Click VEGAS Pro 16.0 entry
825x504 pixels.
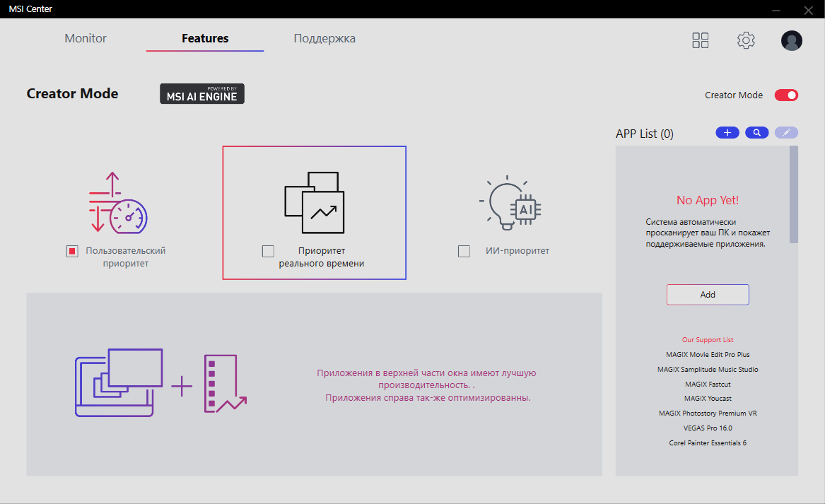coord(708,428)
